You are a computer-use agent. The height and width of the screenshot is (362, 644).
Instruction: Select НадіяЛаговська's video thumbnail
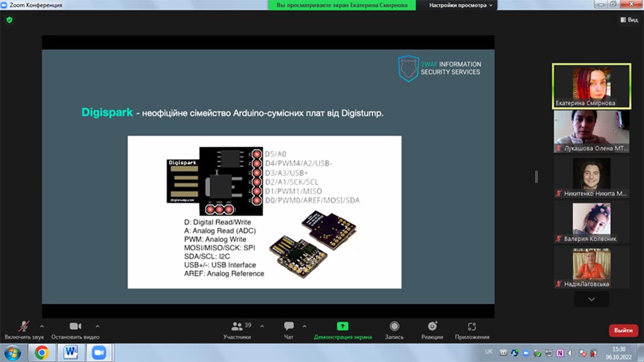tap(591, 267)
